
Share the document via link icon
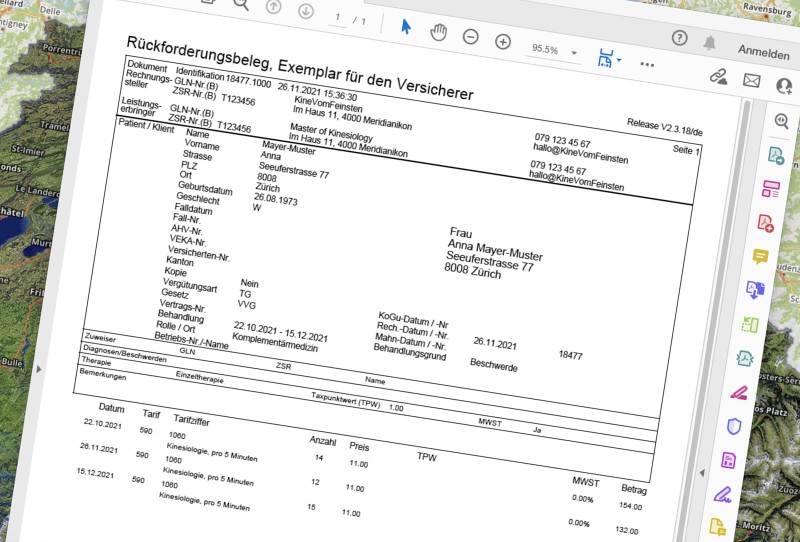718,77
